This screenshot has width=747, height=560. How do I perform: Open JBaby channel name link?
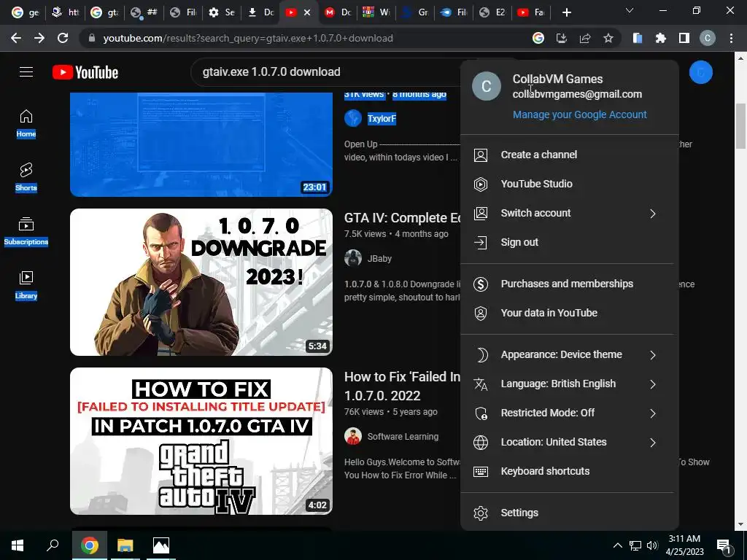pos(379,259)
